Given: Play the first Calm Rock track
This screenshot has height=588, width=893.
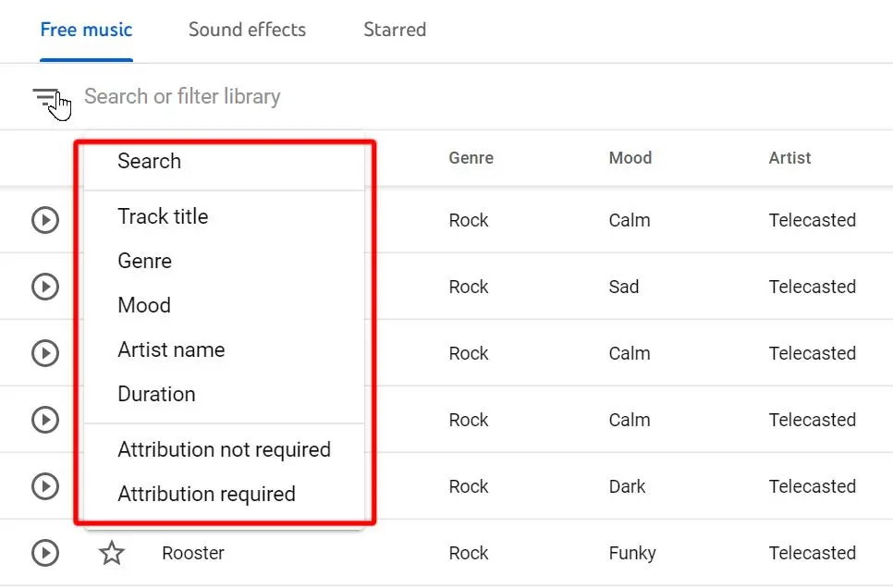Looking at the screenshot, I should 44,220.
